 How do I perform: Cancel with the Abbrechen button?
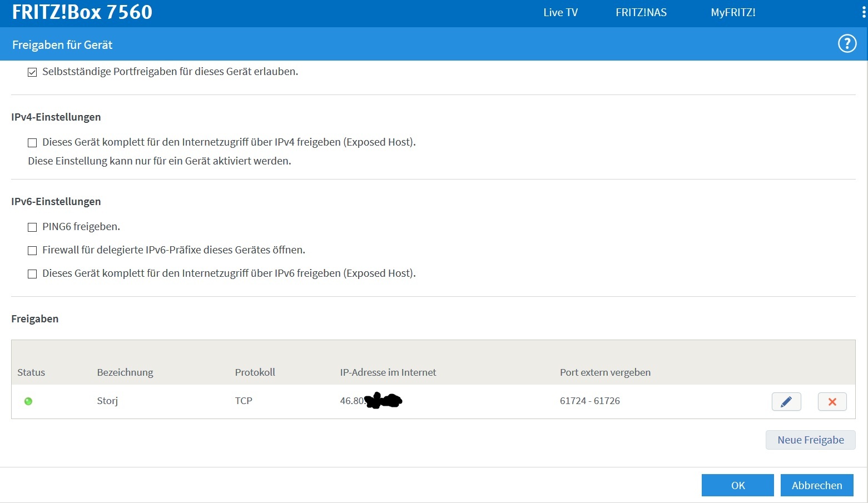click(816, 485)
